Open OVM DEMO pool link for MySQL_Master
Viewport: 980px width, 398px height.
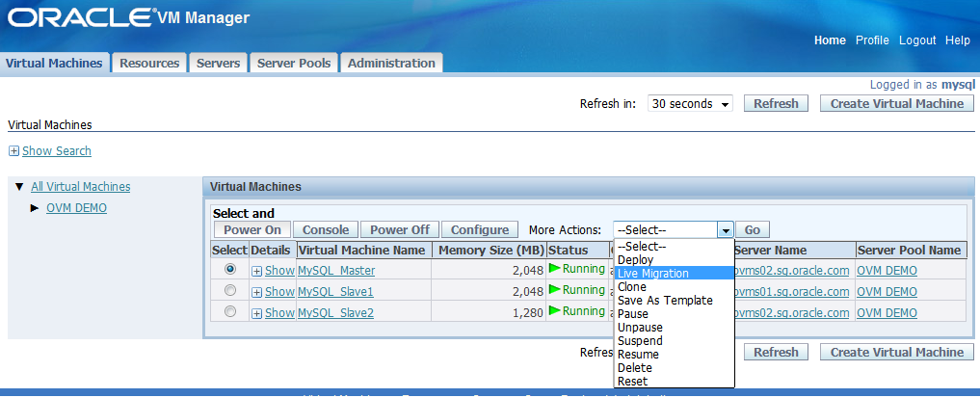tap(887, 271)
